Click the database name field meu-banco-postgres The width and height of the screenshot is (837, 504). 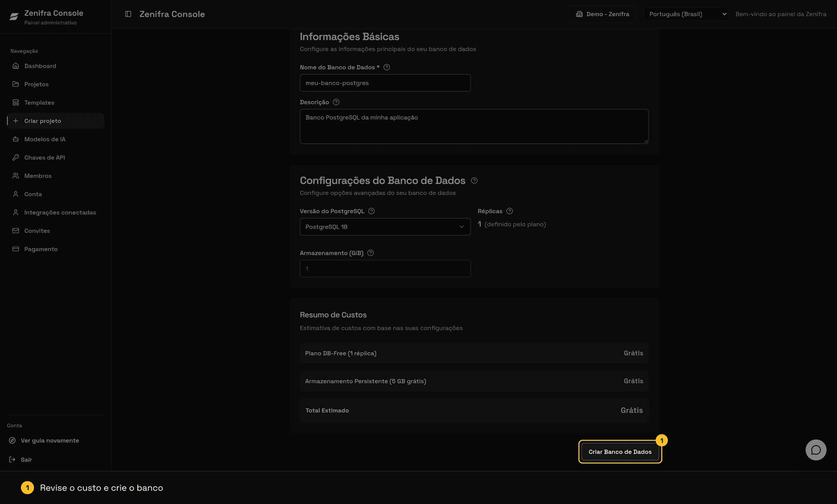(x=385, y=83)
